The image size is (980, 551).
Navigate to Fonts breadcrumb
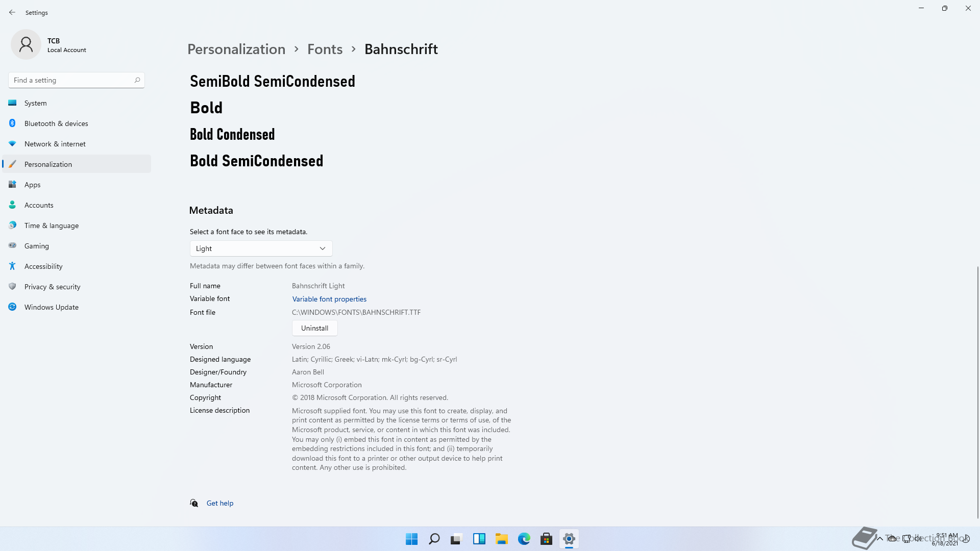[x=325, y=49]
